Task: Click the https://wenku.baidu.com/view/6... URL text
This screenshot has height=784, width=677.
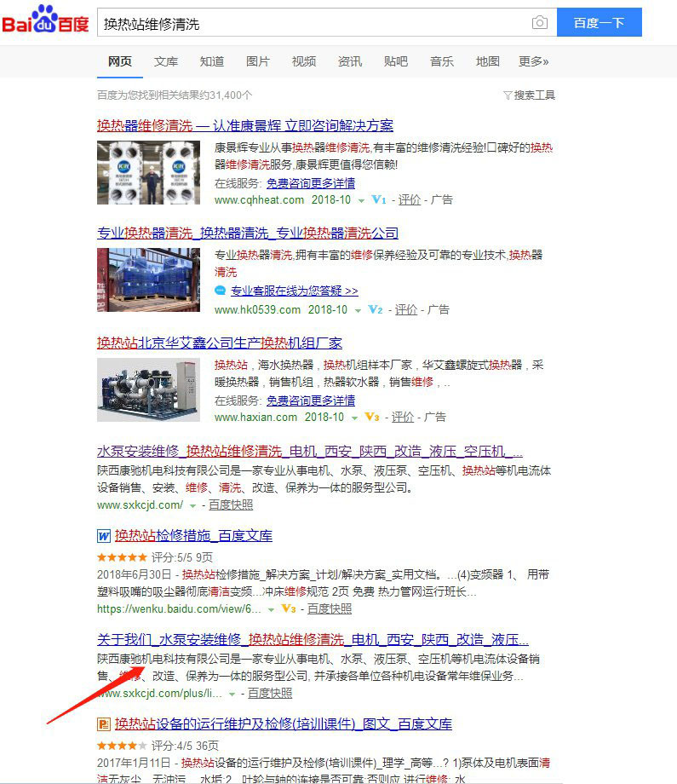Action: [x=179, y=609]
